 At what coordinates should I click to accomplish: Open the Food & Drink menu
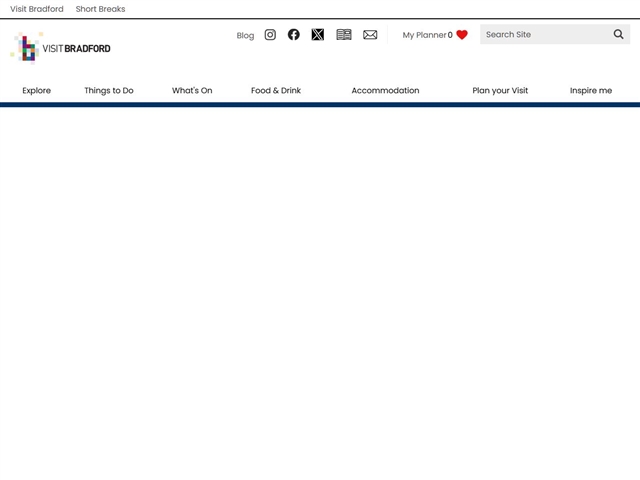[x=276, y=91]
